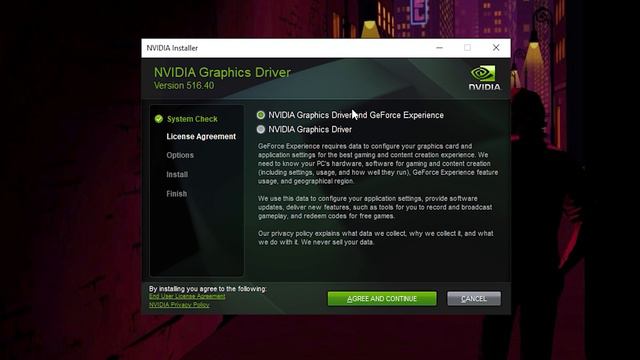
Task: Open the NVIDIA Privacy Policy link
Action: (179, 305)
